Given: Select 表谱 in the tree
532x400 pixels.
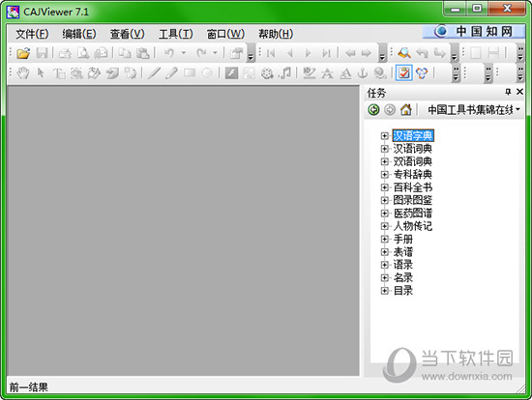Looking at the screenshot, I should (x=403, y=252).
